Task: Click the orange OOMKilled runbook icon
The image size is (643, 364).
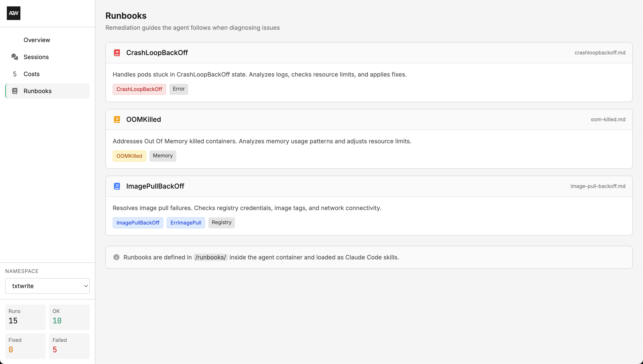Action: pyautogui.click(x=117, y=119)
